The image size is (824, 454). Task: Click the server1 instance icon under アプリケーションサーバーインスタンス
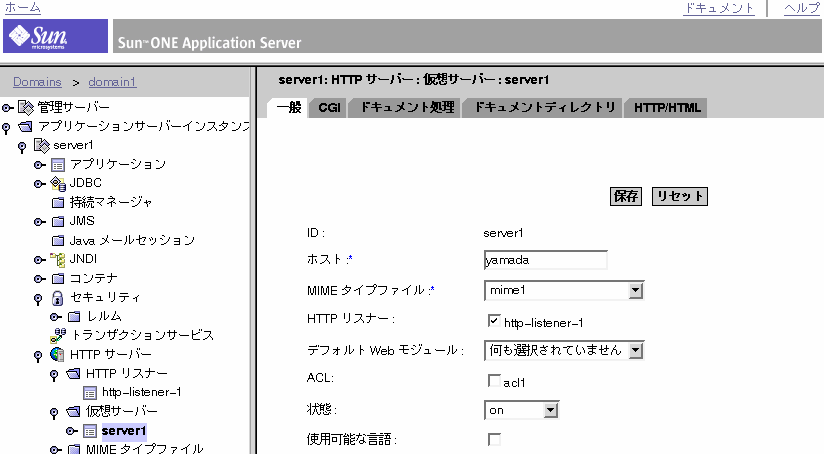coord(42,146)
